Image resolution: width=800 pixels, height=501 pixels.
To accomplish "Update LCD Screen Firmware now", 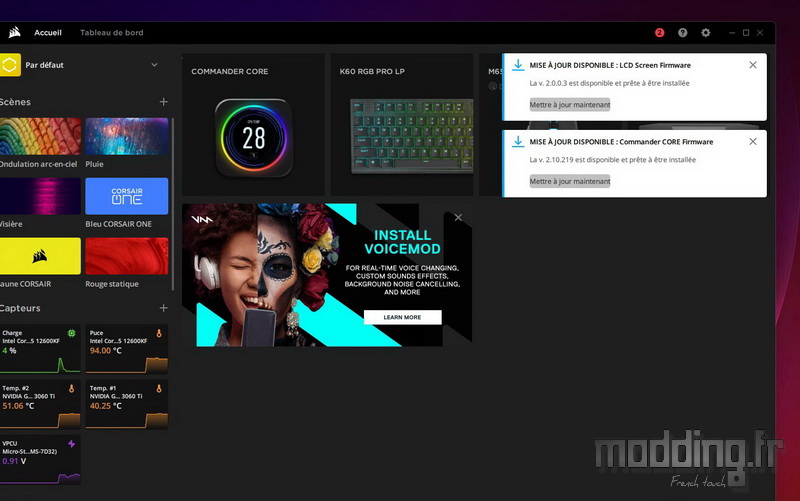I will click(x=569, y=105).
